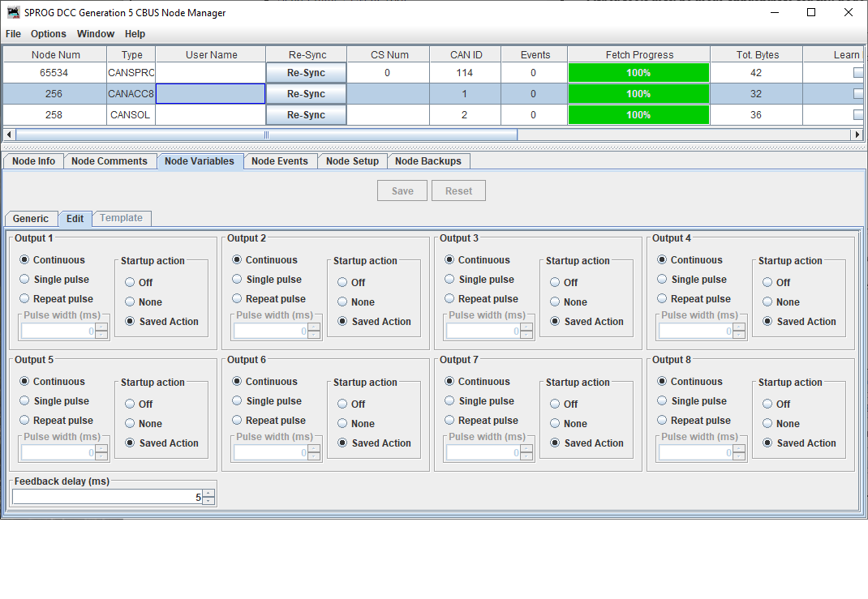868x599 pixels.
Task: Select Single pulse for Output 1
Action: coord(25,279)
